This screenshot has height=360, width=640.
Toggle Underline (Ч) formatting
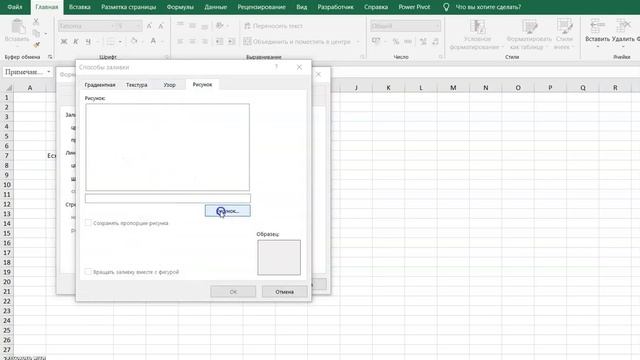88,41
